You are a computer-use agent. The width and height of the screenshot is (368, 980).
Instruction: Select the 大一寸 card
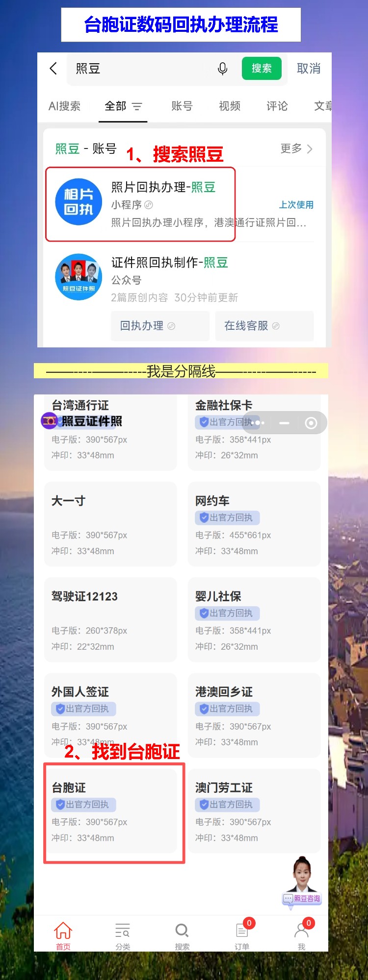[110, 524]
